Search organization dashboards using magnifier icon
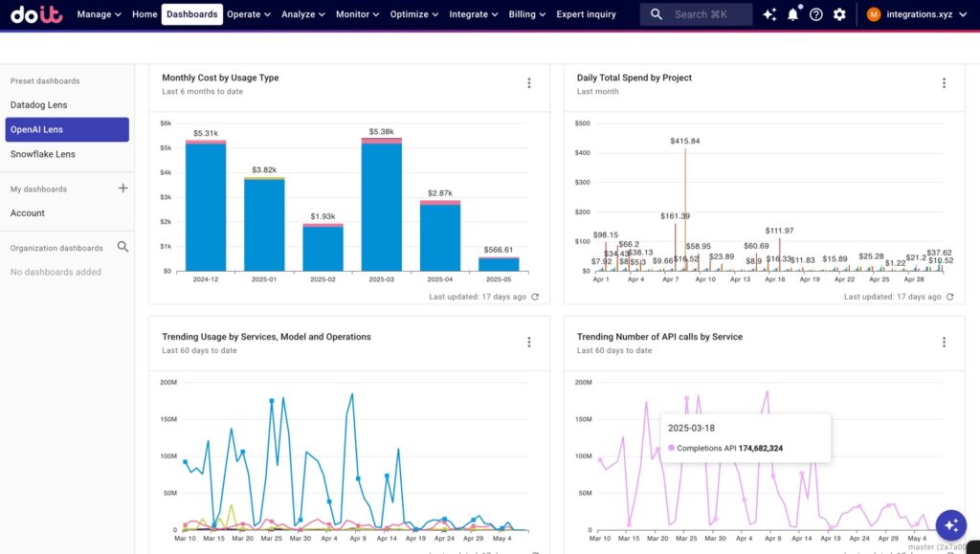The width and height of the screenshot is (980, 554). coord(122,247)
